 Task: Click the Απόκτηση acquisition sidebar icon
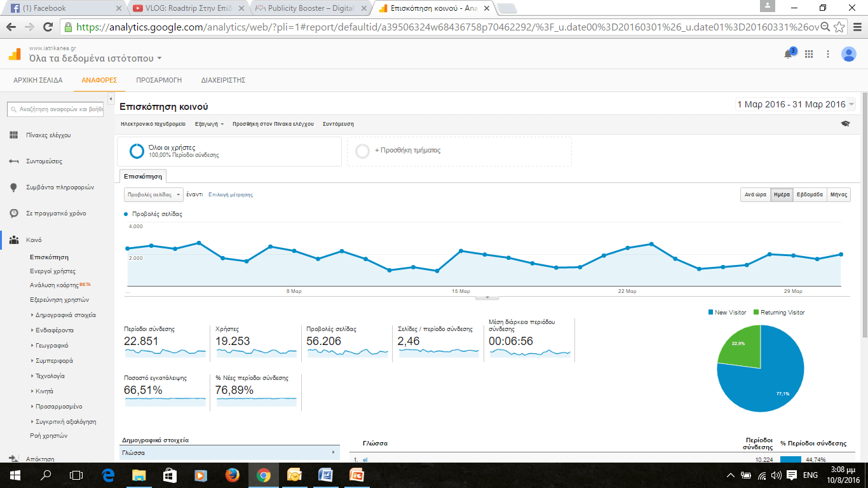point(14,459)
